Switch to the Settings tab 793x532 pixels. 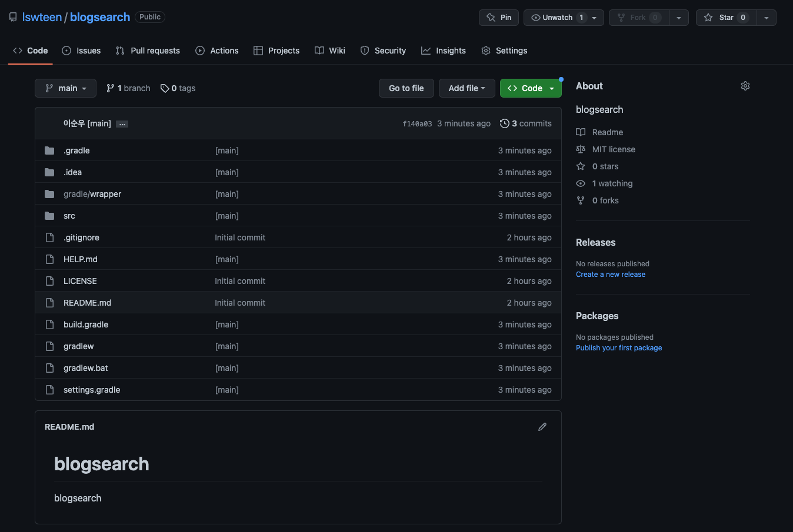pos(504,51)
